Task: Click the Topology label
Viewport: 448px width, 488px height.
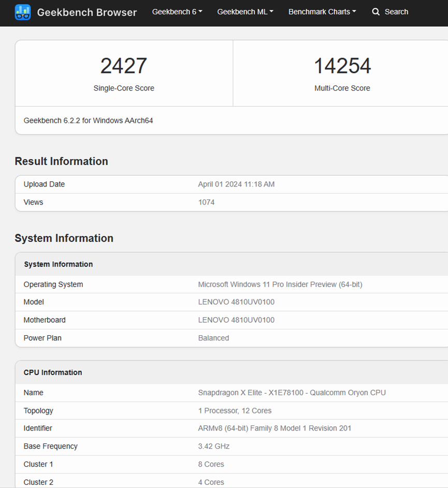Action: click(38, 411)
